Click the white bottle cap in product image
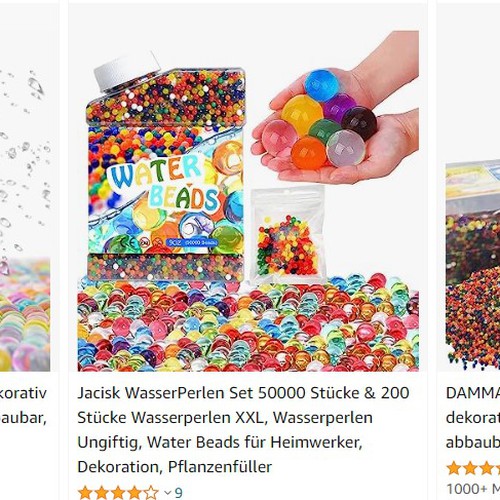The image size is (500, 500). pos(128,71)
